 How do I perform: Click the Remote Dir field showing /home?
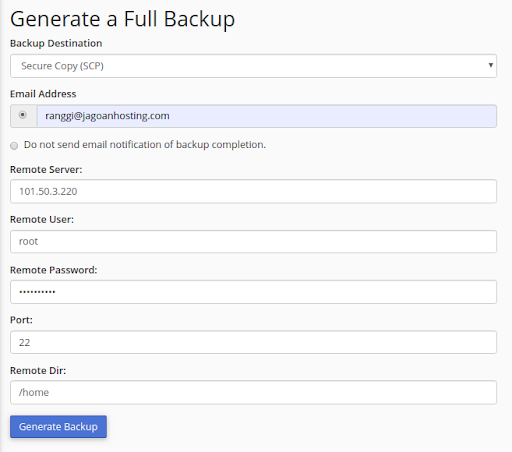[253, 392]
